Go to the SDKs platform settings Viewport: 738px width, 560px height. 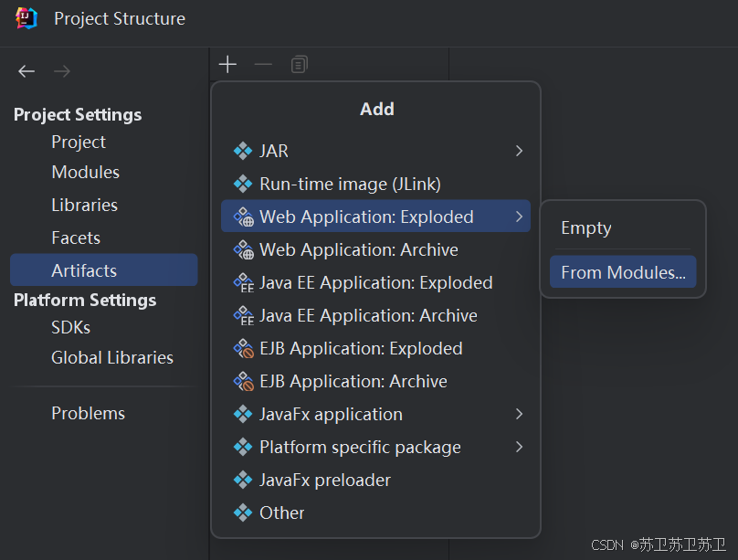coord(70,327)
